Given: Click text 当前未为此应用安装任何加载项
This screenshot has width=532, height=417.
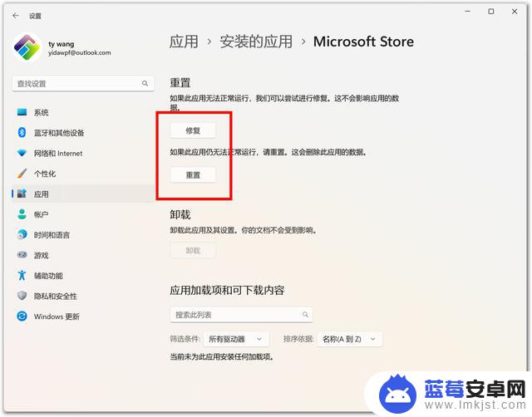Looking at the screenshot, I should [222, 356].
